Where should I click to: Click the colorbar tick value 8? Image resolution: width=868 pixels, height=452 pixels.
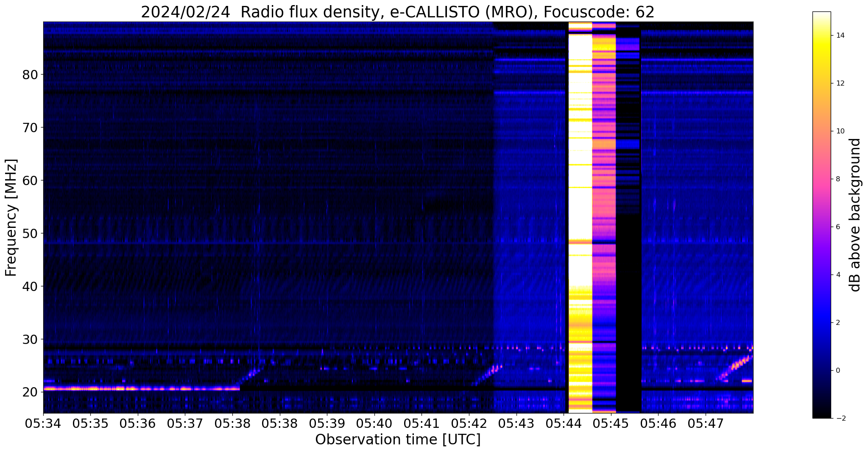pos(837,179)
